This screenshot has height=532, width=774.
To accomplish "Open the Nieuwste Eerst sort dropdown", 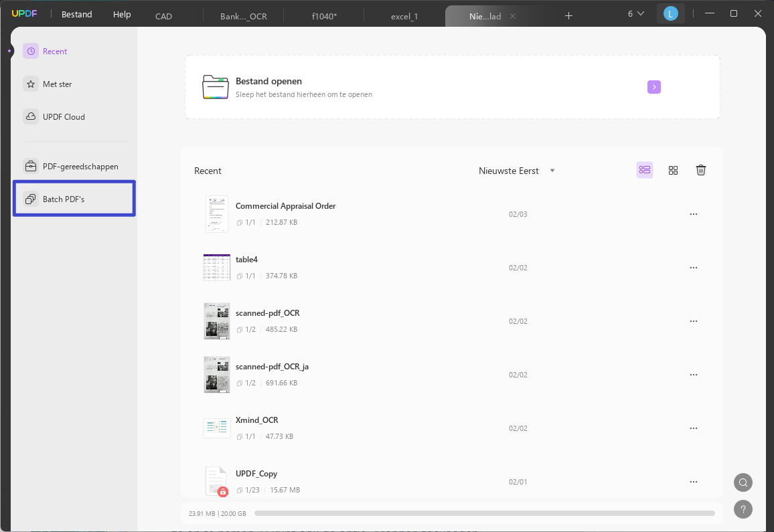I will (517, 171).
